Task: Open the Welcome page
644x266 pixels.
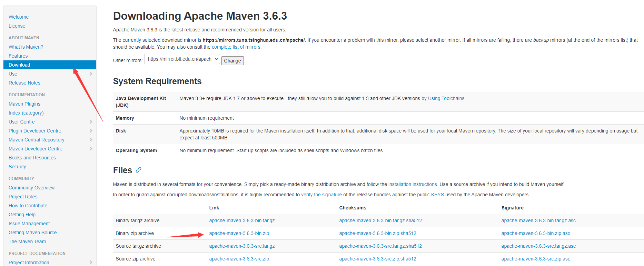Action: pos(19,17)
